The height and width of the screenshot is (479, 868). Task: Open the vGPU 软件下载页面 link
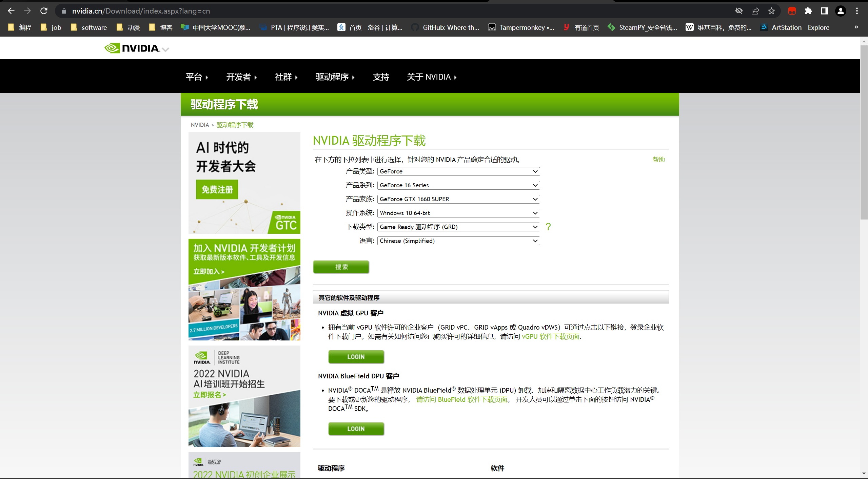click(551, 336)
